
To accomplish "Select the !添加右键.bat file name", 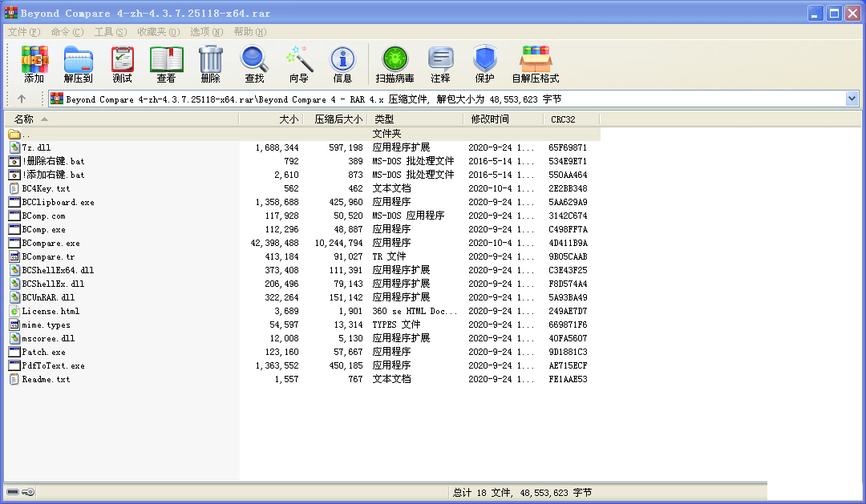I will 54,175.
